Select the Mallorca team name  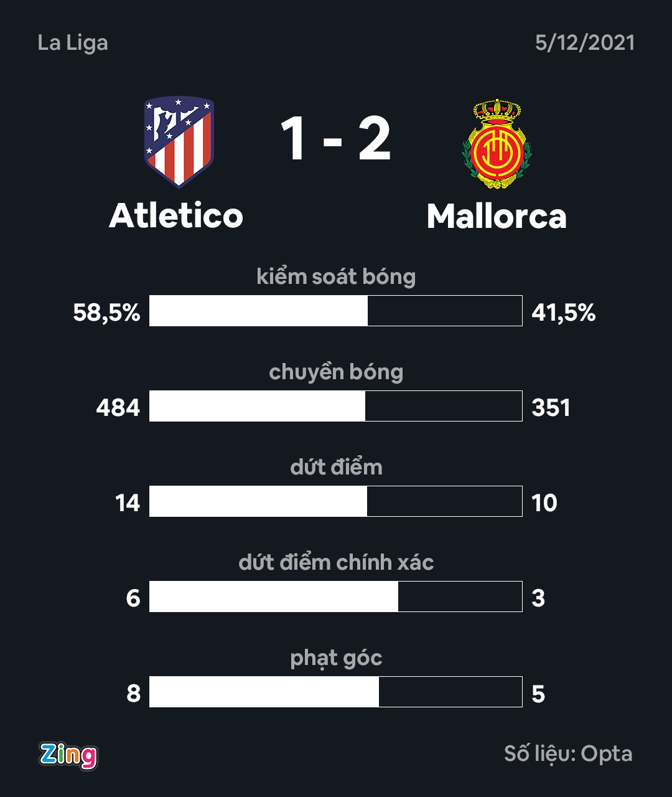coord(497,217)
